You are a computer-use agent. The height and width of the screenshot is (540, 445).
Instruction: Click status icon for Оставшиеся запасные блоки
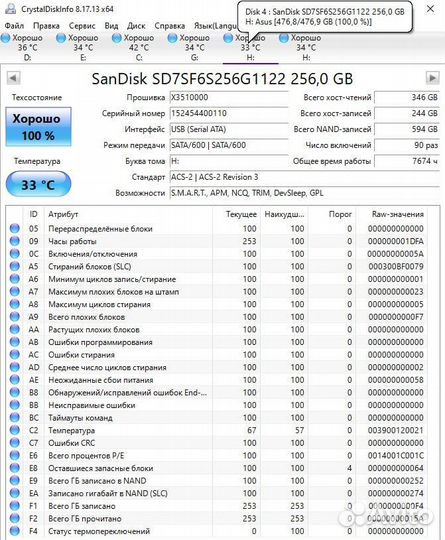coord(14,468)
